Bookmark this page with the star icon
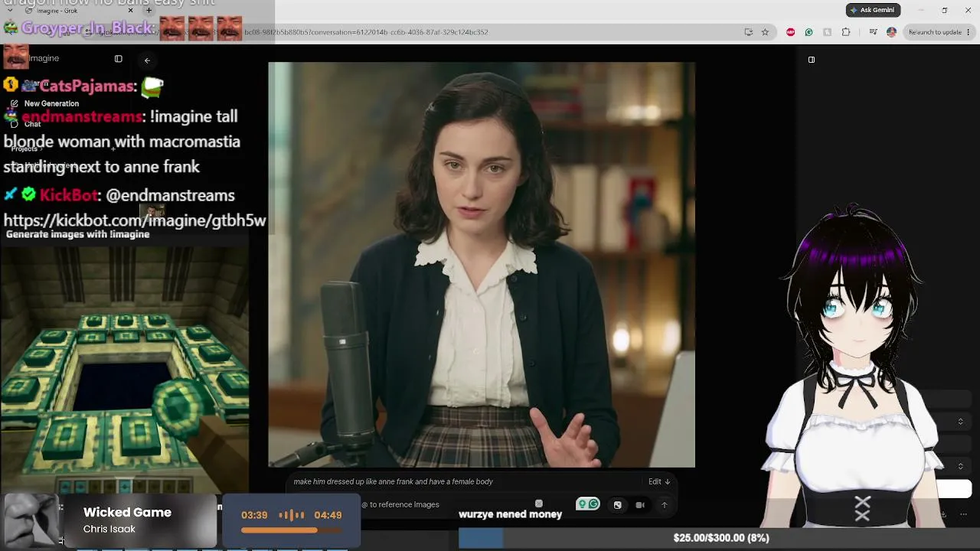 pos(765,32)
